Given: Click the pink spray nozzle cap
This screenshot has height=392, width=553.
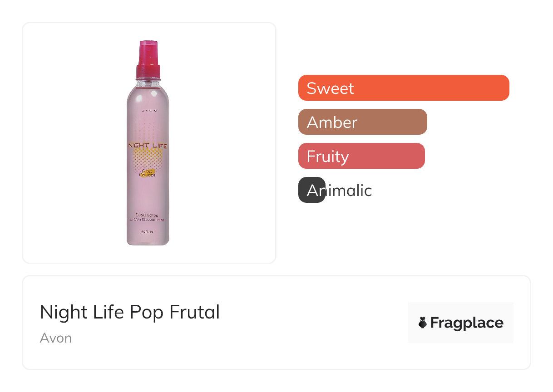Looking at the screenshot, I should coord(148,59).
